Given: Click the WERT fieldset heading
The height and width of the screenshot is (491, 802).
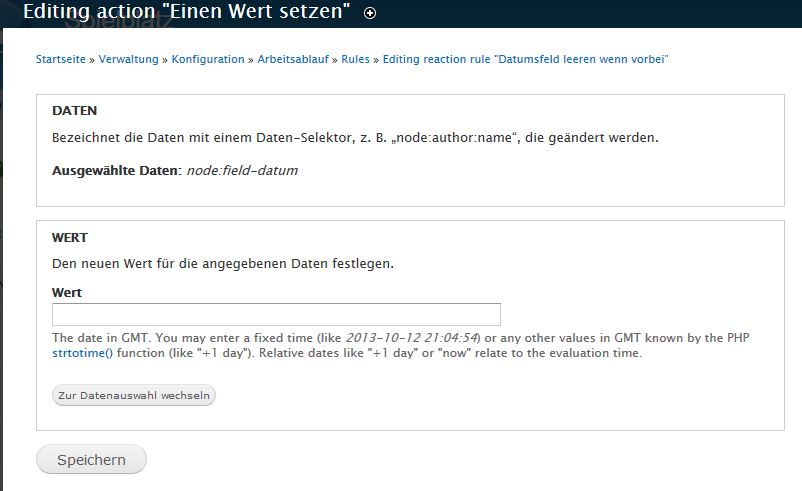Looking at the screenshot, I should point(70,238).
